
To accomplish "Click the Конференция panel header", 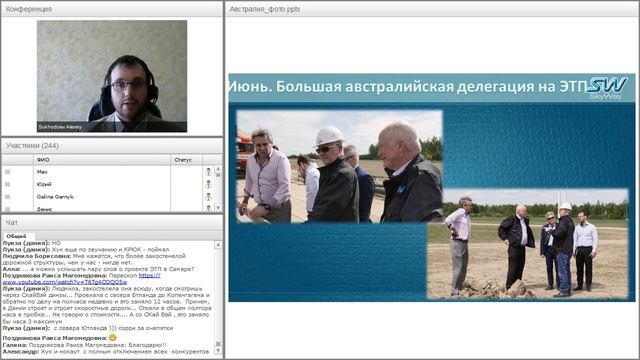I will (112, 9).
